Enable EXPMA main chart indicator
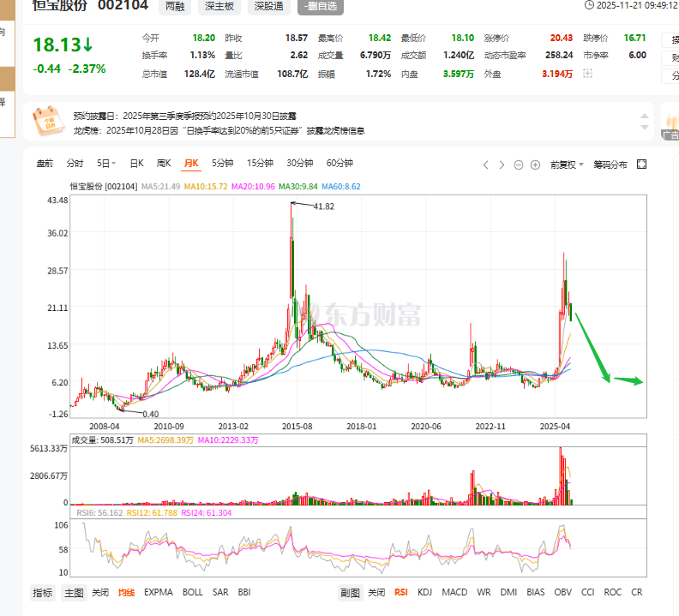The height and width of the screenshot is (616, 679). 158,592
